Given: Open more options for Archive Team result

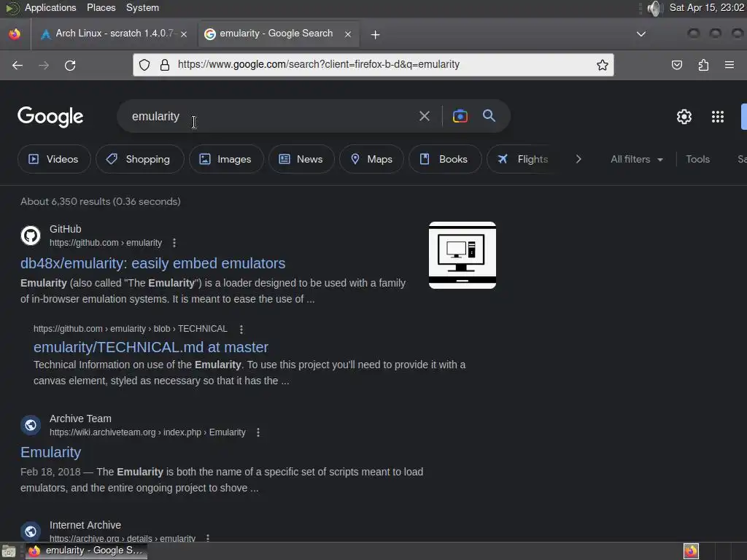Looking at the screenshot, I should (x=258, y=432).
